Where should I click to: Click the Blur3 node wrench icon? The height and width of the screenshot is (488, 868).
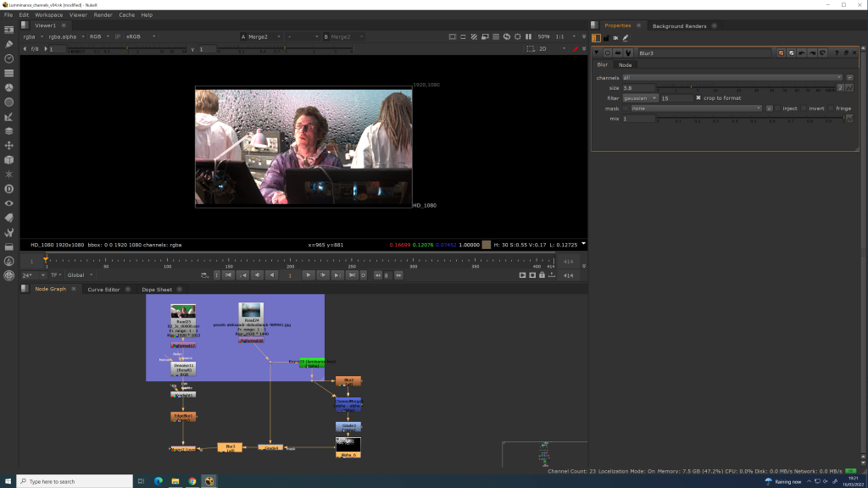[628, 53]
